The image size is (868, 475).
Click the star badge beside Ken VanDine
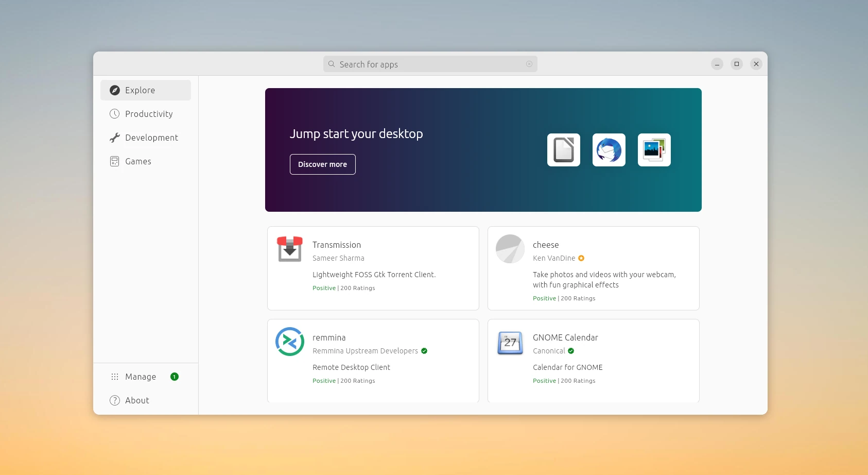coord(581,258)
